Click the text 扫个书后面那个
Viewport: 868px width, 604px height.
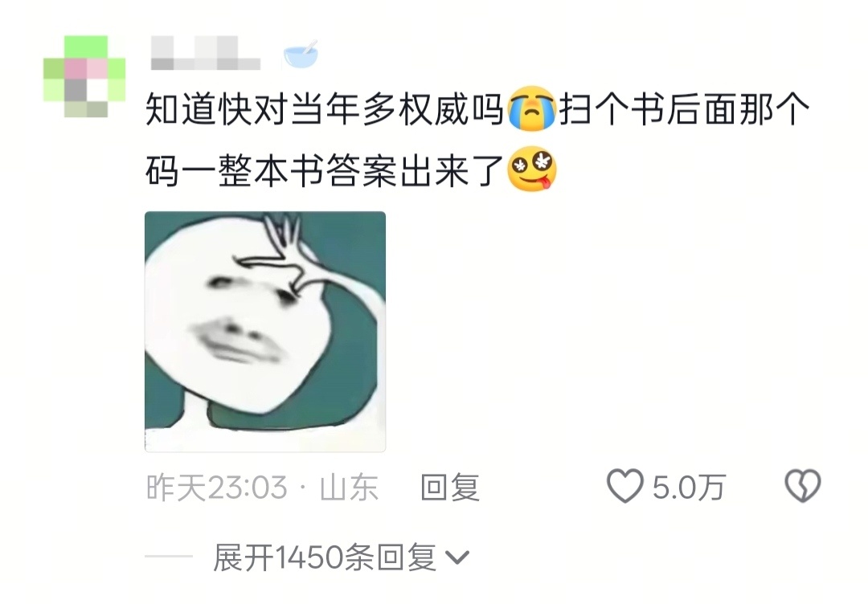point(684,109)
